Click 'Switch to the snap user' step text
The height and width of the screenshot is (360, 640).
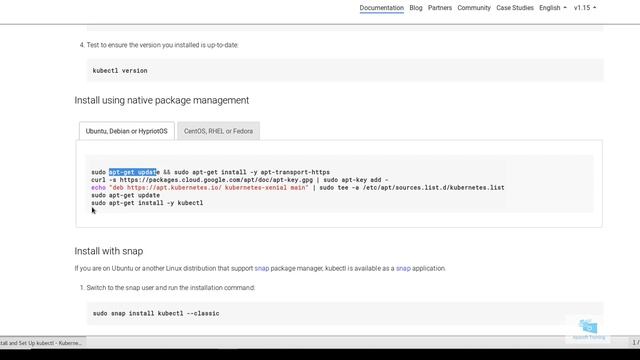tap(171, 288)
